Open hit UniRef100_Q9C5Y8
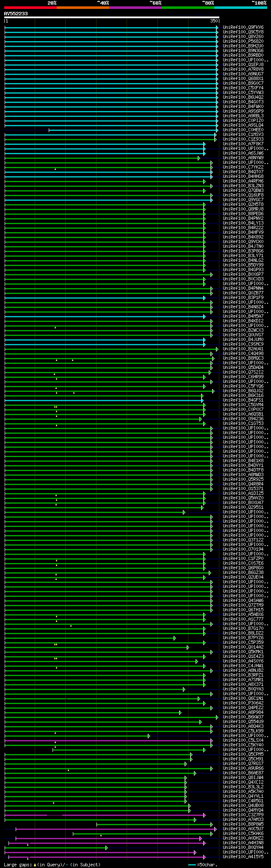Image resolution: width=271 pixels, height=868 pixels. 243,32
